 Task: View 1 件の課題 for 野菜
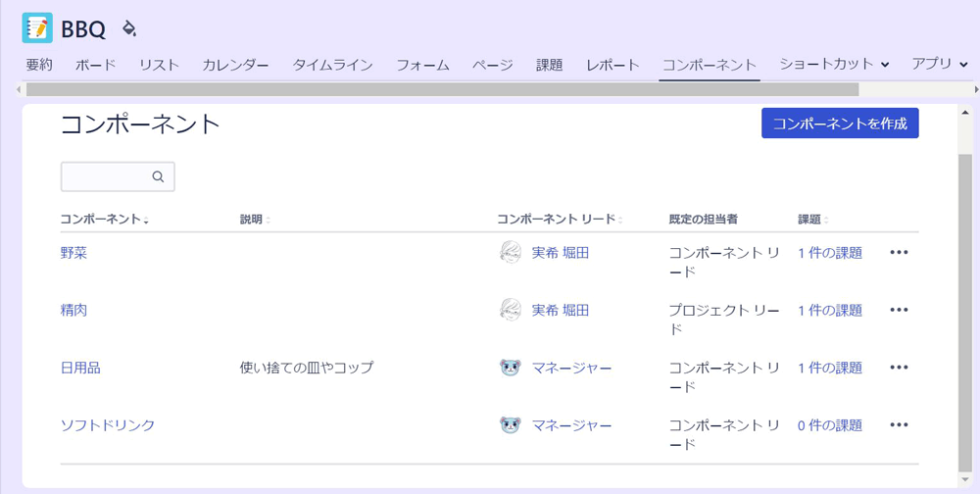point(830,253)
